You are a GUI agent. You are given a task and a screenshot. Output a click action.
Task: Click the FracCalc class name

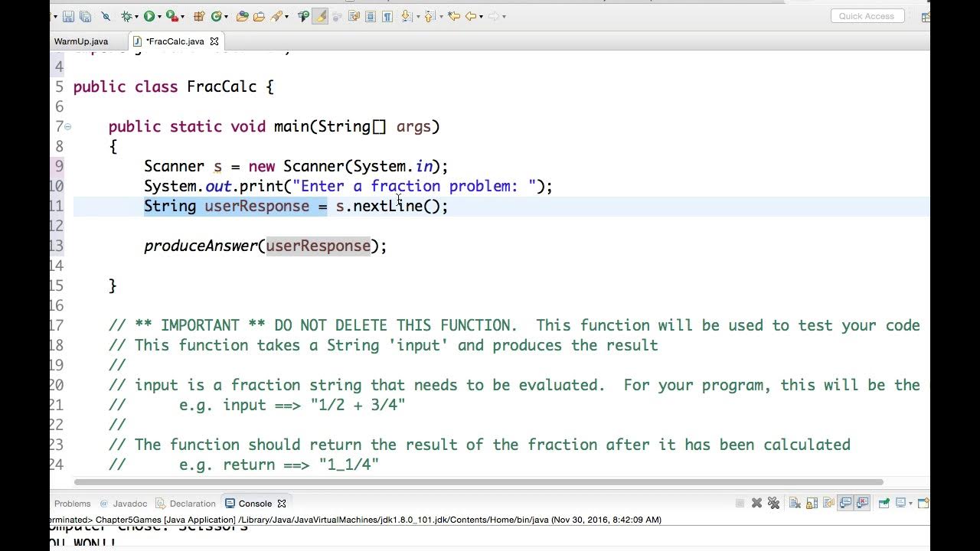click(221, 86)
